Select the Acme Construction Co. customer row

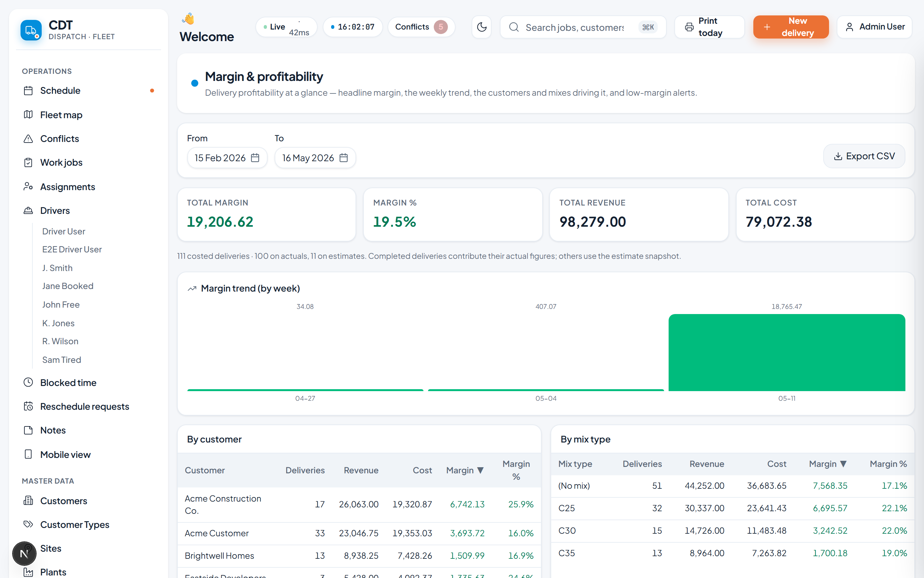(359, 504)
